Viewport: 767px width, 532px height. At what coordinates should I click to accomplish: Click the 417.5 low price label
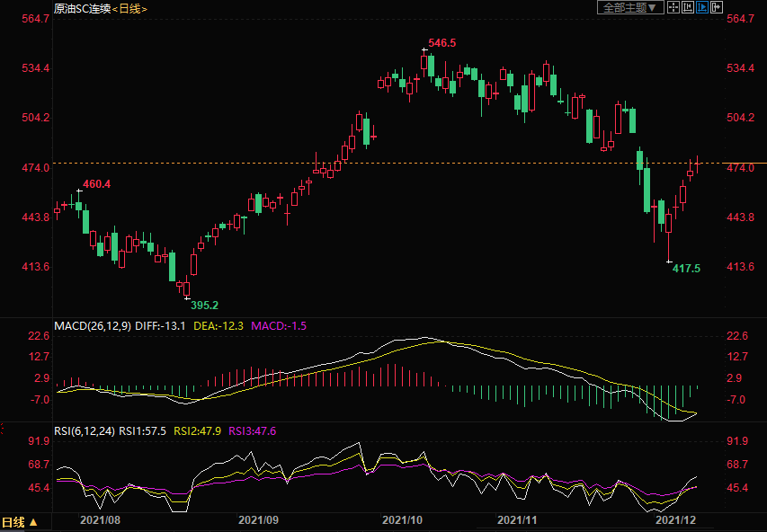coord(686,268)
